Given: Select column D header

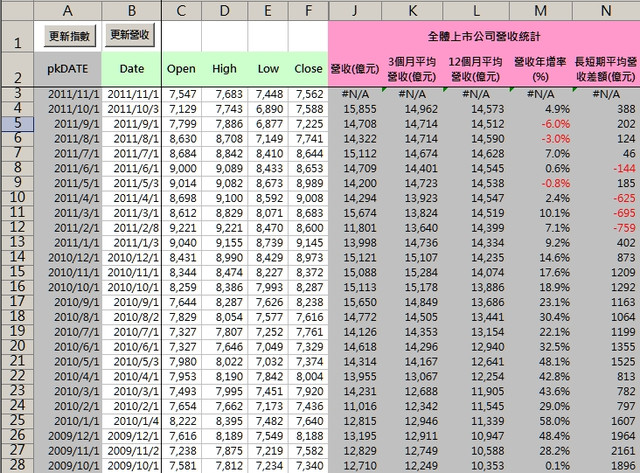Looking at the screenshot, I should click(x=224, y=10).
